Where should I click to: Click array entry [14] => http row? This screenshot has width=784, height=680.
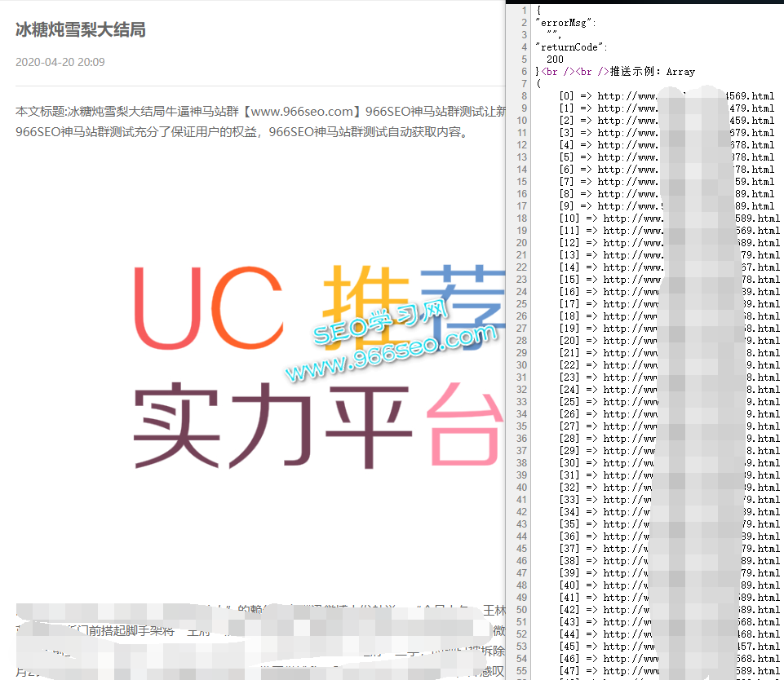(669, 267)
